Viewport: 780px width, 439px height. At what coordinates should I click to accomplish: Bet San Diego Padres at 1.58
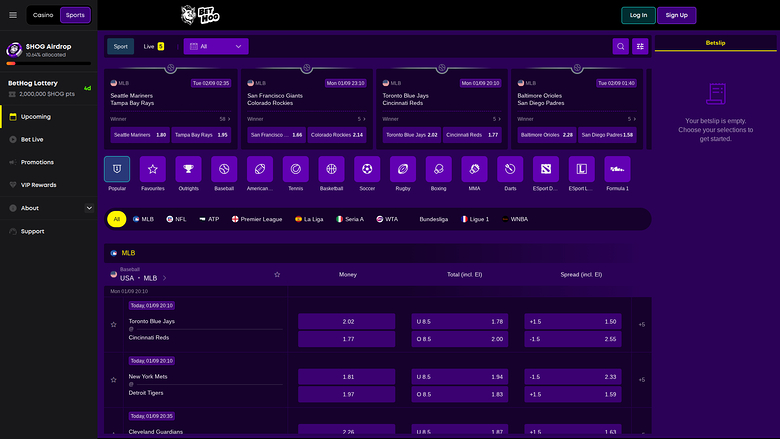607,135
